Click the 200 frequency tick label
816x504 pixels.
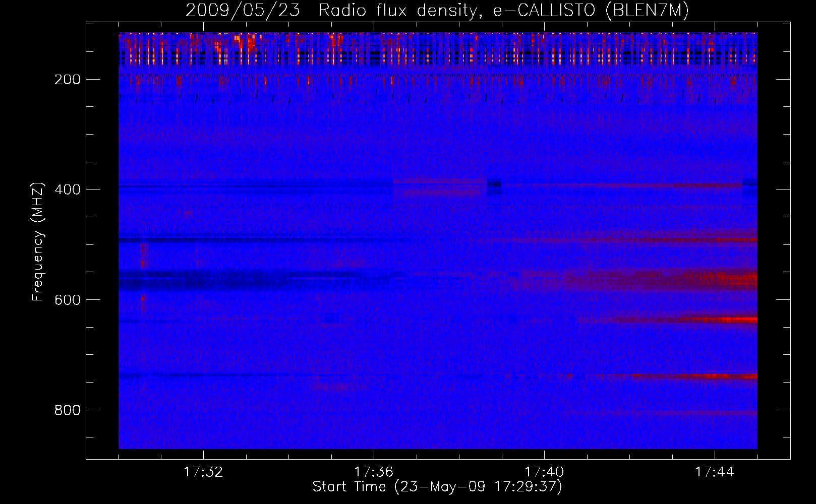tap(68, 80)
